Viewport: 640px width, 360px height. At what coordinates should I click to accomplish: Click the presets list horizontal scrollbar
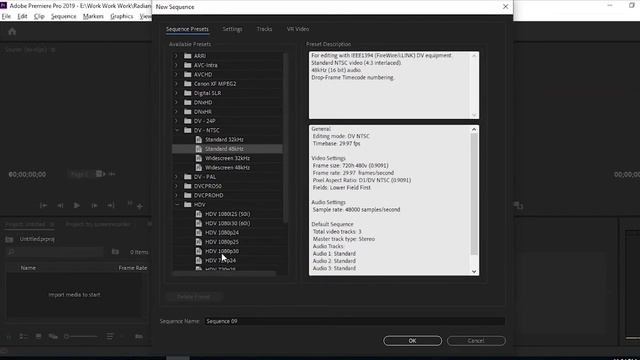click(224, 273)
